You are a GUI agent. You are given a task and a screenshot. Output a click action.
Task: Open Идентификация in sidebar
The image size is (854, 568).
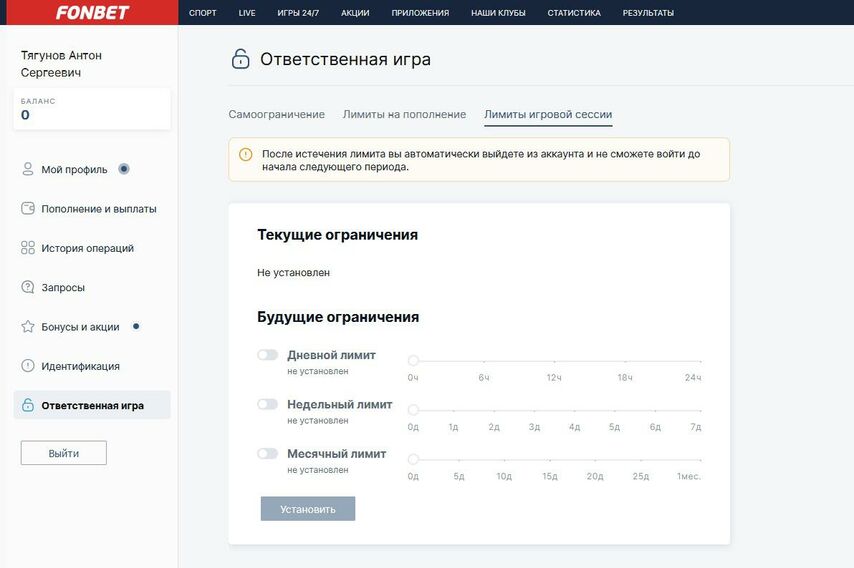coord(92,365)
